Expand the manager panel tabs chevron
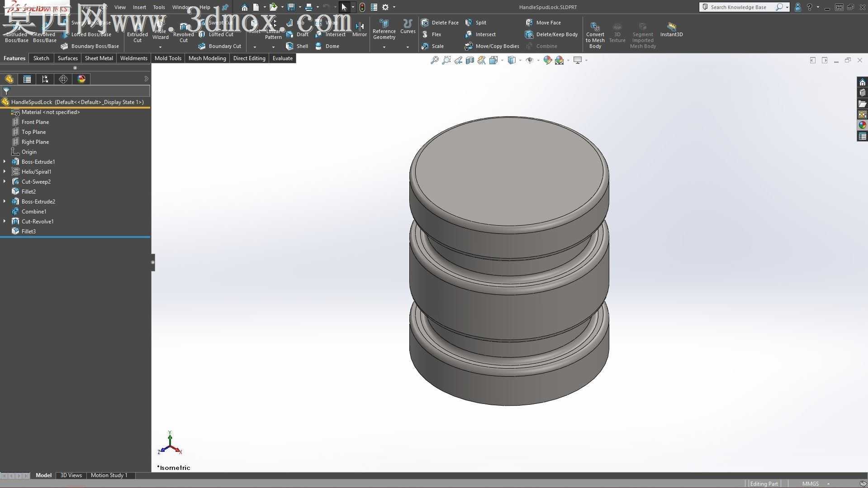Screen dimensions: 868x488 pyautogui.click(x=146, y=79)
